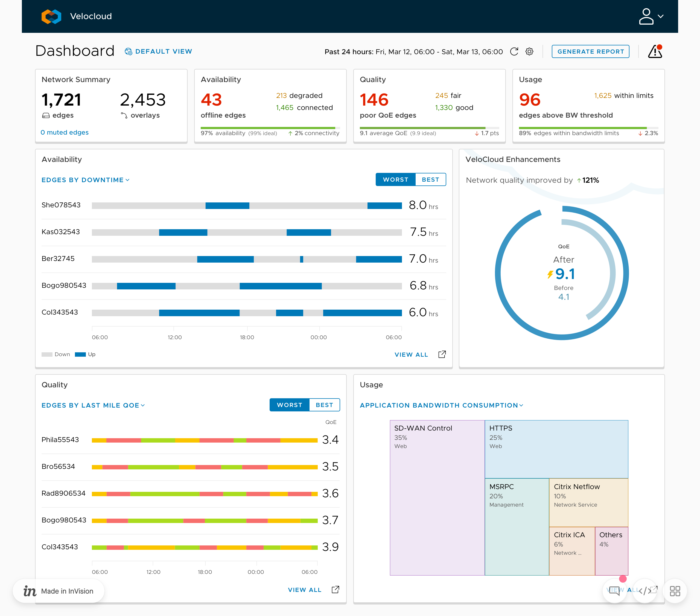Open the dashboard settings gear icon
This screenshot has height=616, width=700.
click(x=529, y=51)
